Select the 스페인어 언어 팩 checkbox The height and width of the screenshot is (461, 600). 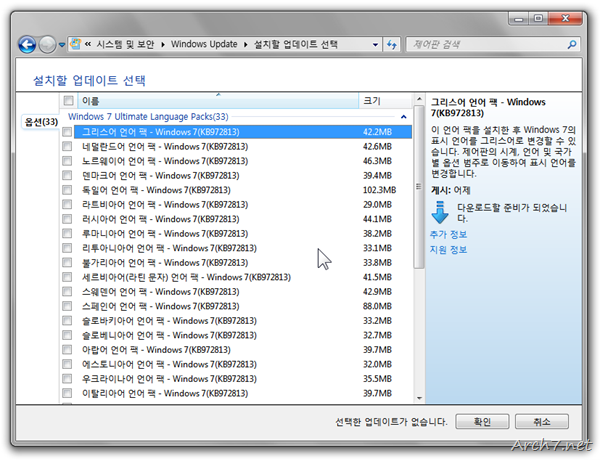coord(68,306)
